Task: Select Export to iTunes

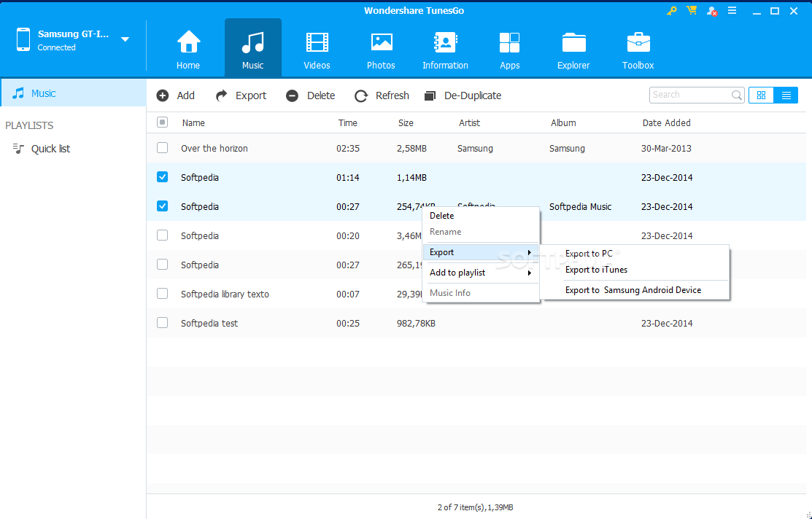Action: 596,270
